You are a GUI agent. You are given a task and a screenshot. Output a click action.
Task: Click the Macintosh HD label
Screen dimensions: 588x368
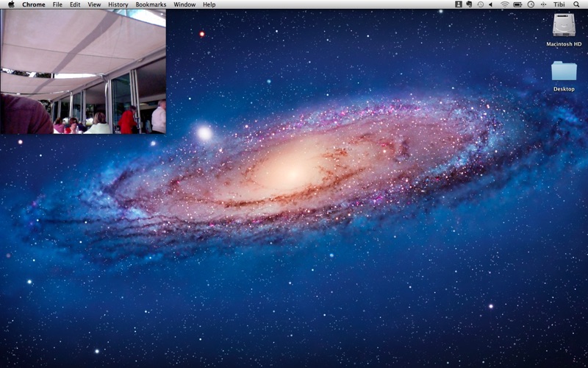tap(564, 44)
